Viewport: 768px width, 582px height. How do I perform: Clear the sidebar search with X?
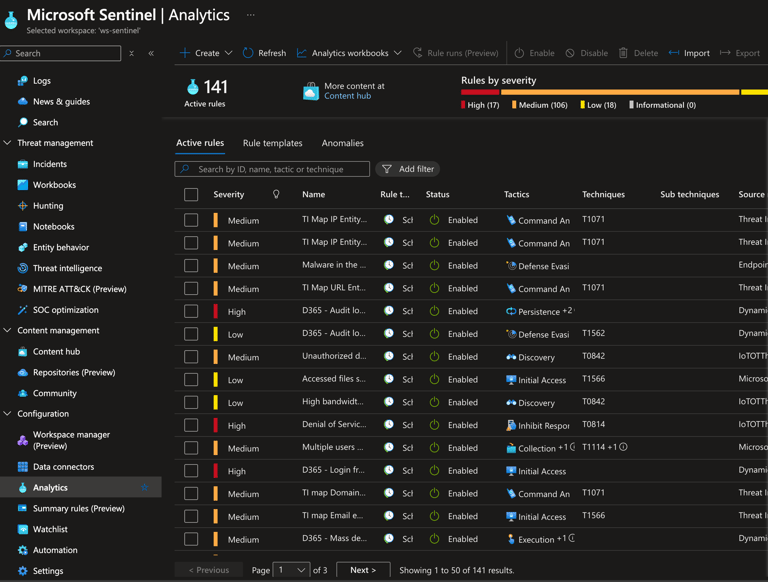tap(131, 53)
